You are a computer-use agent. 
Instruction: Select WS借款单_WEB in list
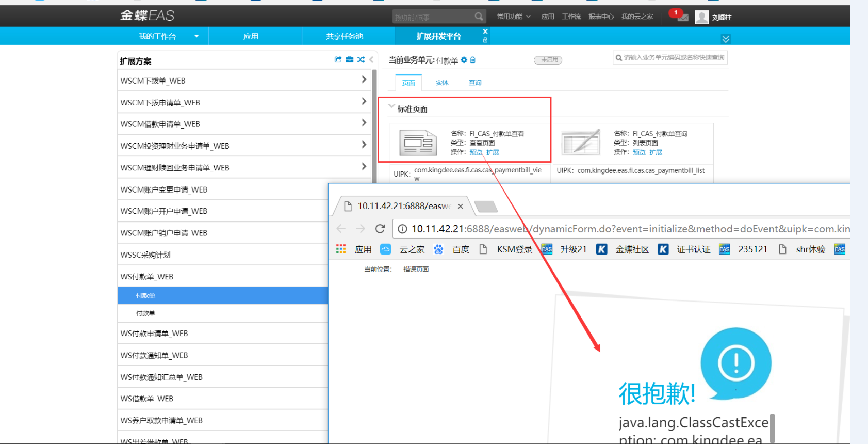(223, 399)
